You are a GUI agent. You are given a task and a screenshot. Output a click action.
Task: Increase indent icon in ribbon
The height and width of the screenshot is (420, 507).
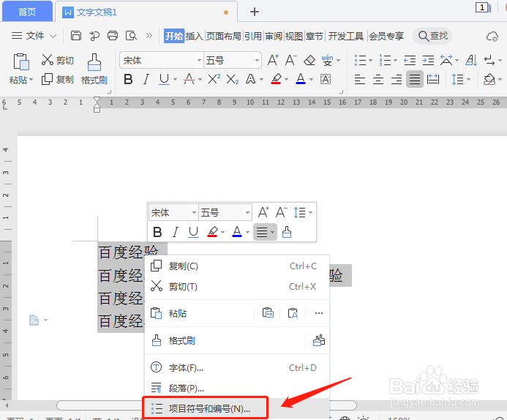[428, 60]
